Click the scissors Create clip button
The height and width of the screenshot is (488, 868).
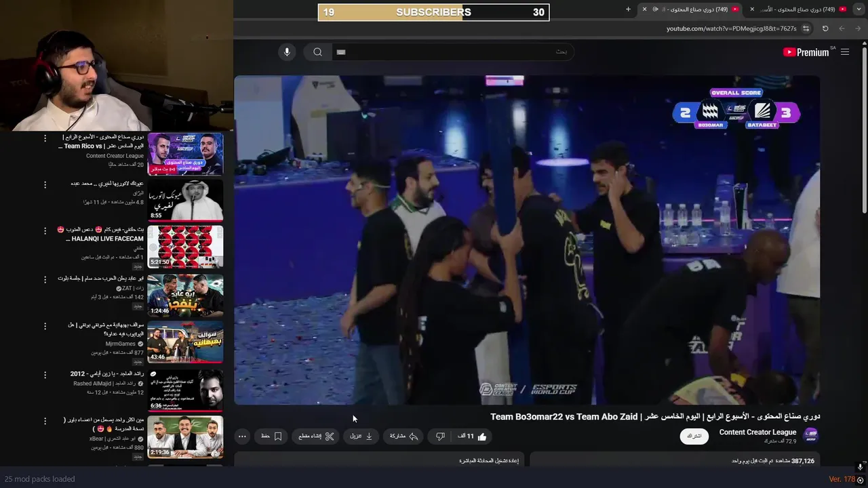click(x=317, y=436)
